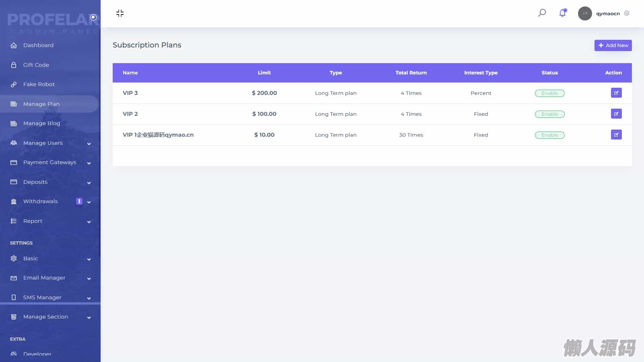This screenshot has width=644, height=362.
Task: Open the Manage Blog link
Action: pyautogui.click(x=41, y=123)
